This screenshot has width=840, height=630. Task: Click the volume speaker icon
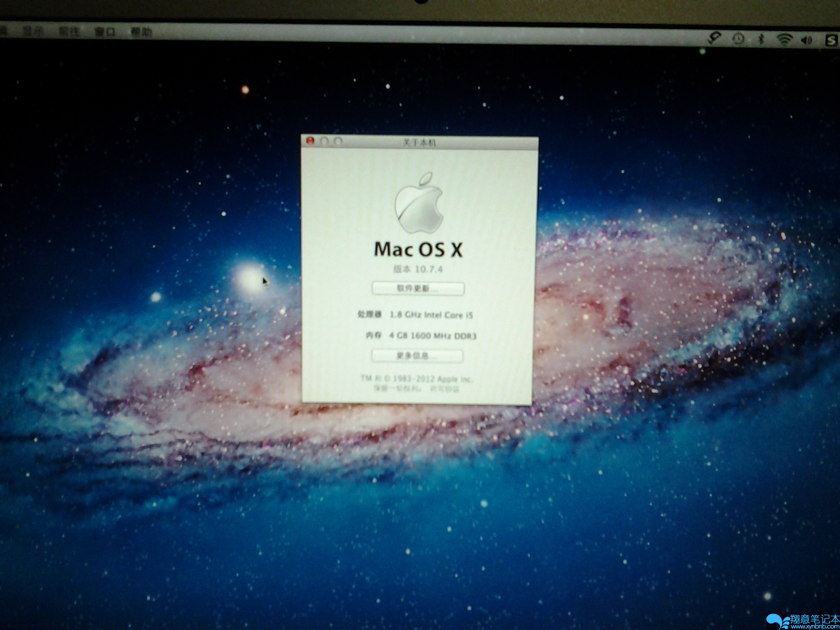pos(807,40)
